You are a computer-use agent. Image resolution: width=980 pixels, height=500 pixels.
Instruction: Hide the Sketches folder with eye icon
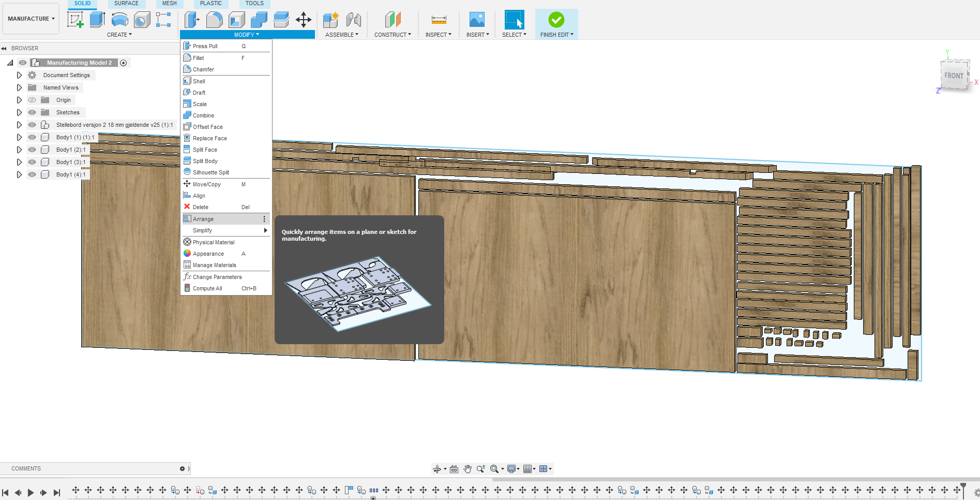32,112
